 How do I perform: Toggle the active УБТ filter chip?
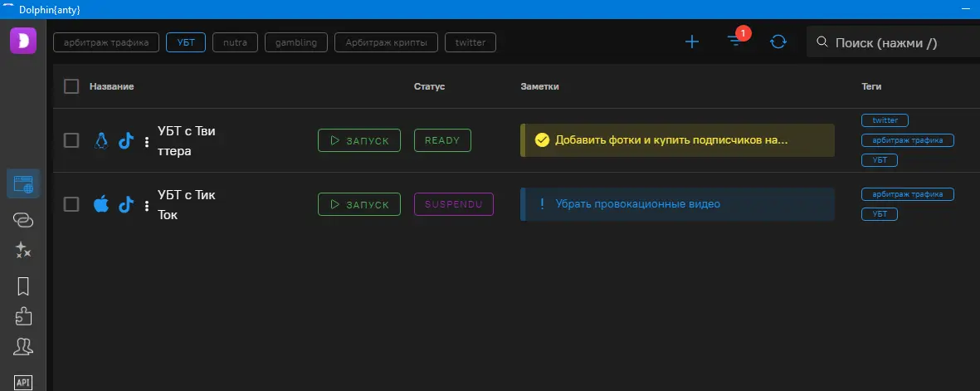click(186, 42)
